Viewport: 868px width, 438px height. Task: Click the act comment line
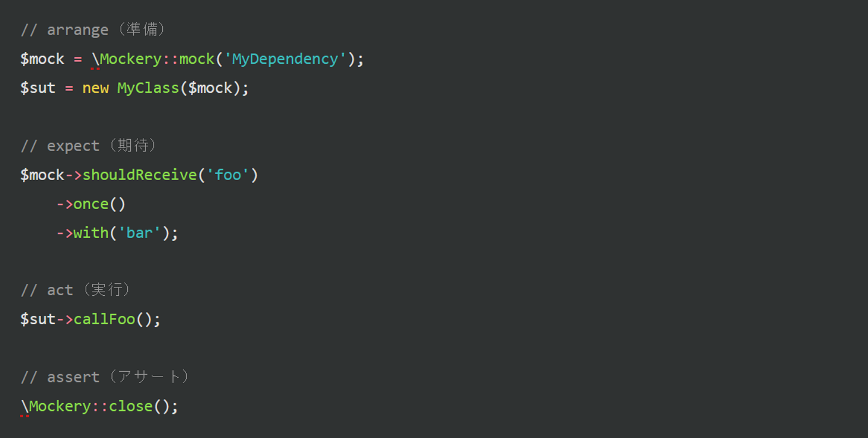[x=76, y=290]
